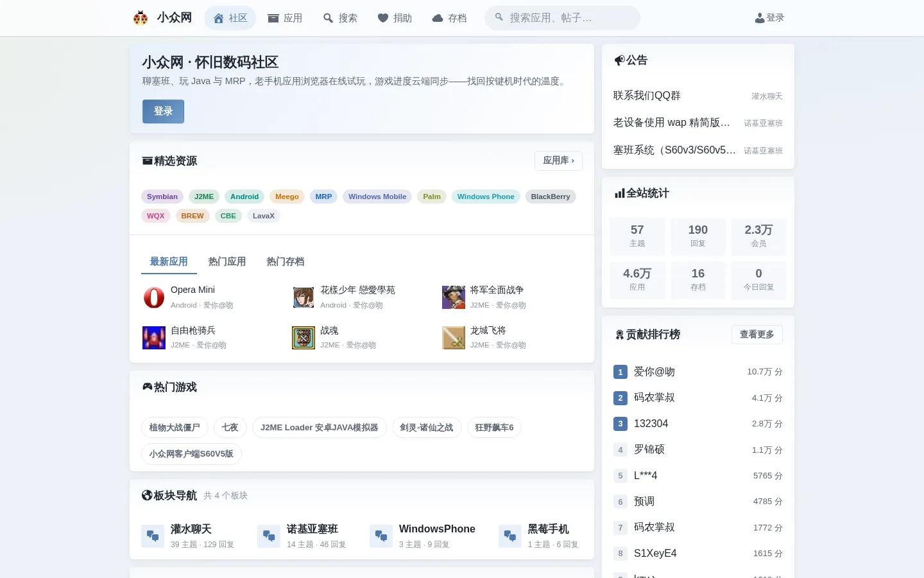924x578 pixels.
Task: Switch to the 最新应用 tab
Action: point(169,261)
